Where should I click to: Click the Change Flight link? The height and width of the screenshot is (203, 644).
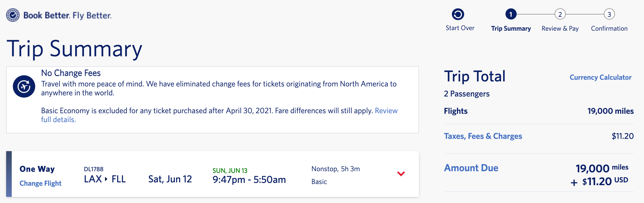[x=40, y=183]
